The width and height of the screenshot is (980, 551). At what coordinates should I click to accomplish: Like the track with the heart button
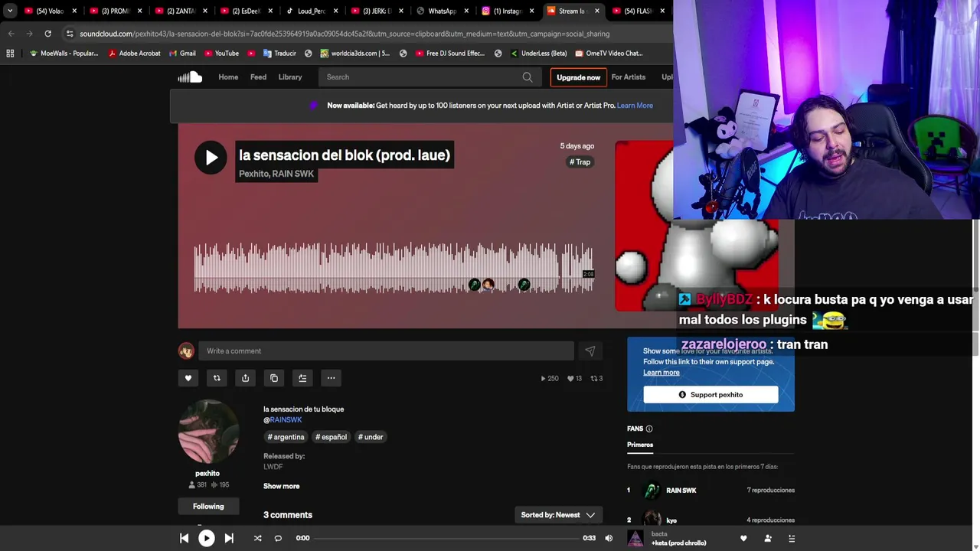pos(188,378)
